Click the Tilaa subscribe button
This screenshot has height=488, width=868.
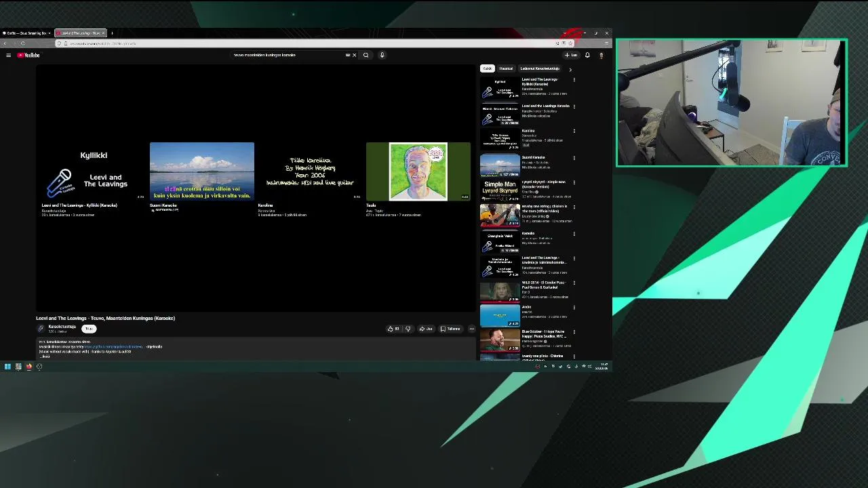pos(89,329)
